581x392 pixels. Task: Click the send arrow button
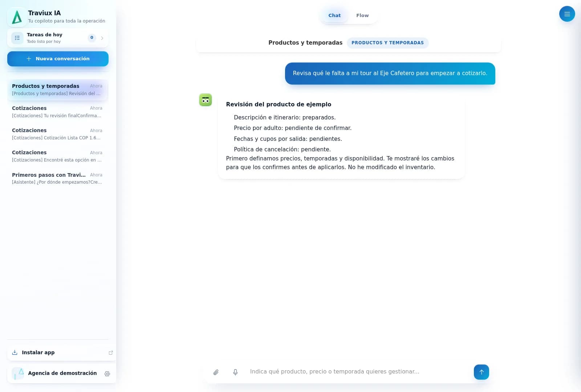481,372
